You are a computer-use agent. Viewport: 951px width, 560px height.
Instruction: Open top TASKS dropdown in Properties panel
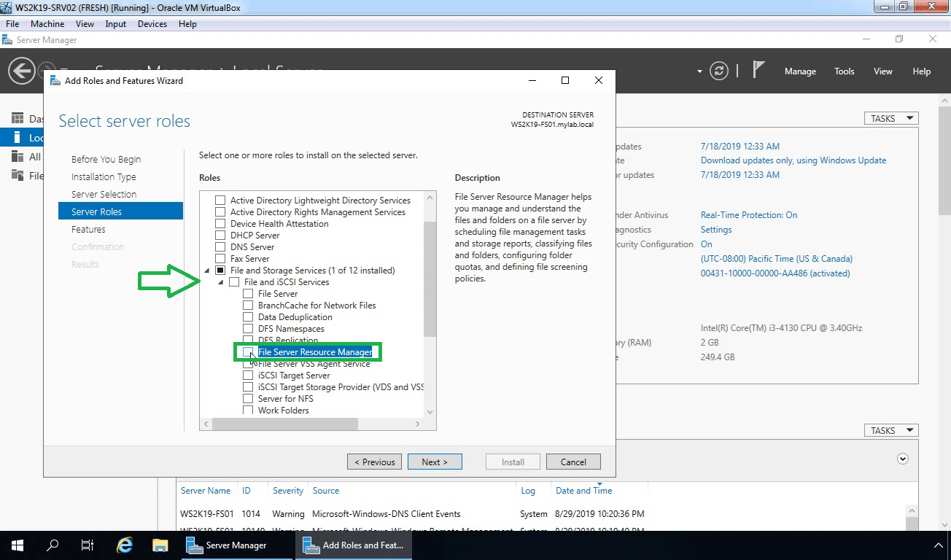(x=891, y=118)
